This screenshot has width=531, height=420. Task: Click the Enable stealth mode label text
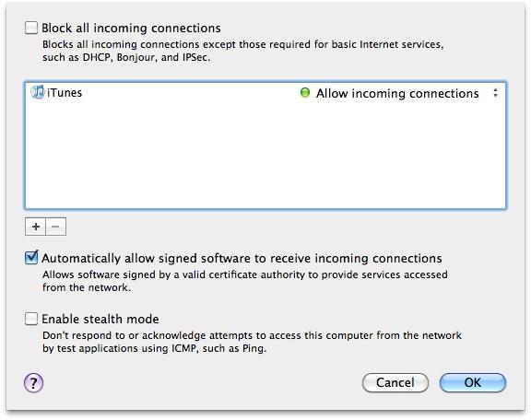click(x=100, y=319)
